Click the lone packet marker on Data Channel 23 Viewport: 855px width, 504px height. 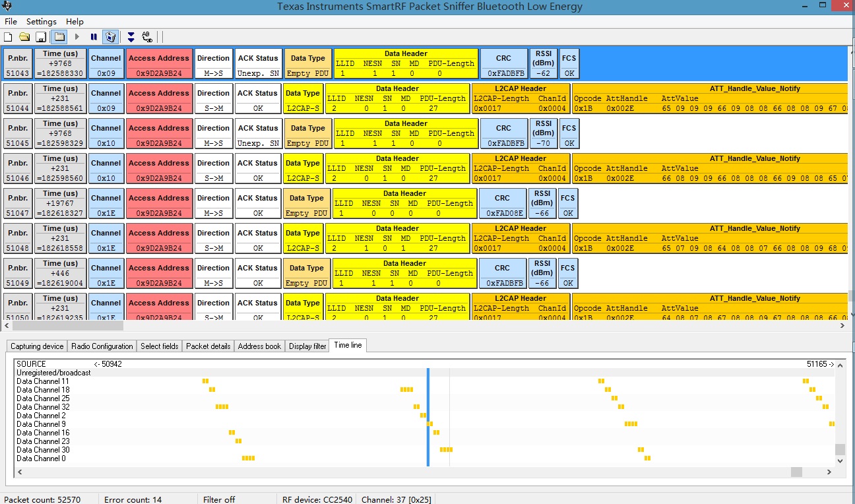coord(238,441)
